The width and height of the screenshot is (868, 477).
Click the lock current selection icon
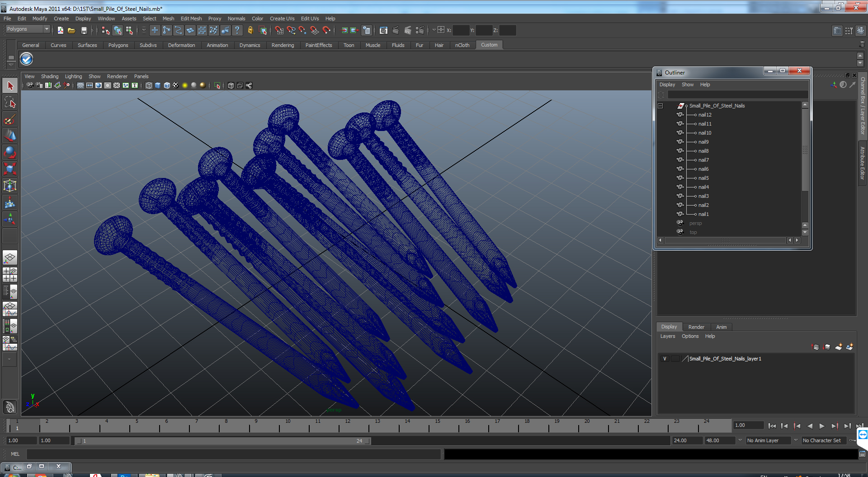point(250,30)
